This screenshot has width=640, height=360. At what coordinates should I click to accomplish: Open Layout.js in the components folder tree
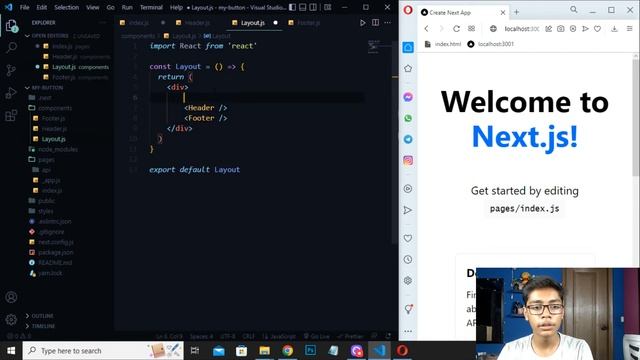tap(53, 139)
